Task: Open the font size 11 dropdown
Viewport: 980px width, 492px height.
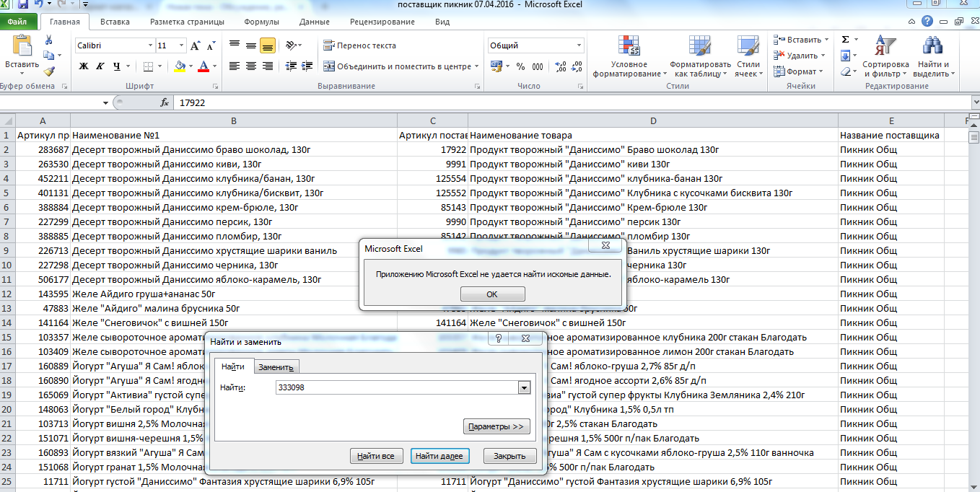Action: pyautogui.click(x=181, y=45)
